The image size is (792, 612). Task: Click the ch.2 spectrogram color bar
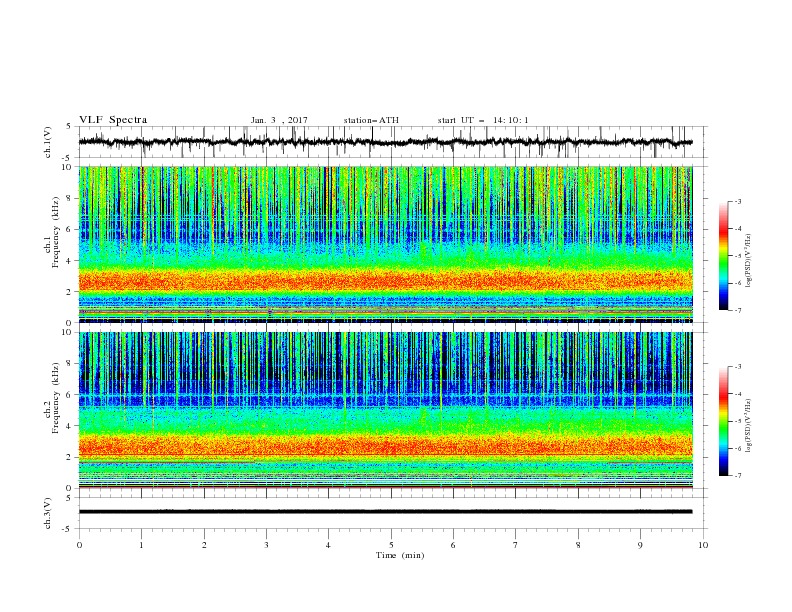pyautogui.click(x=723, y=421)
